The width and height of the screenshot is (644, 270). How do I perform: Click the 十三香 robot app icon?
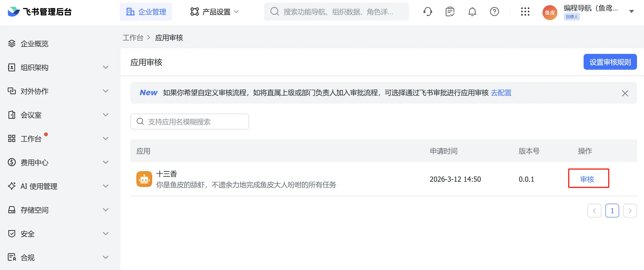[144, 179]
